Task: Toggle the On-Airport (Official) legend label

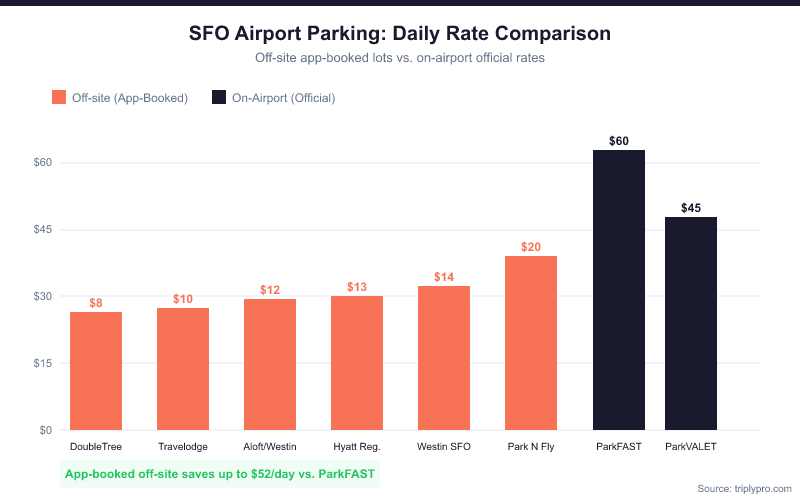Action: coord(283,98)
